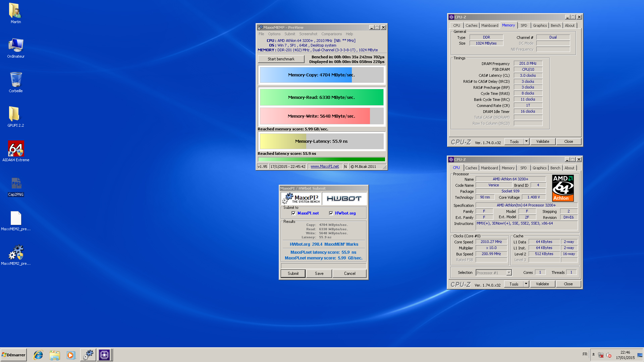Screen dimensions: 644x362
Task: Launch the MaxxMEM2_pre gears application icon
Action: 16,255
